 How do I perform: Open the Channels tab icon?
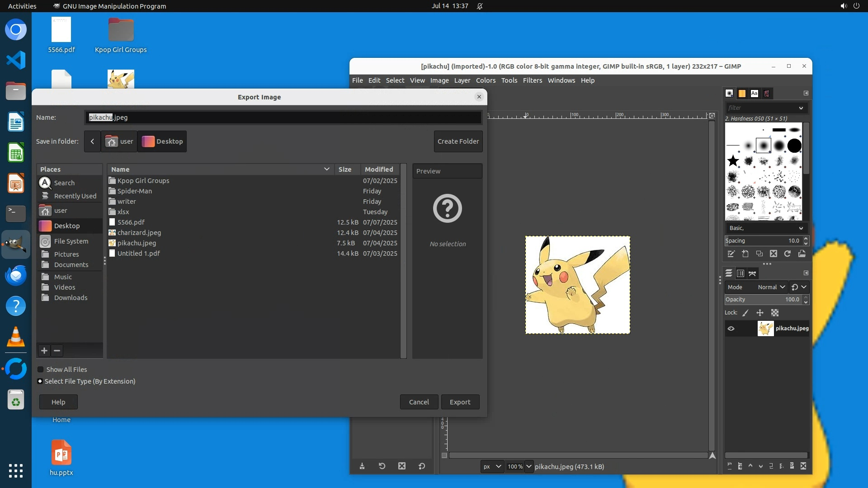[x=741, y=273]
